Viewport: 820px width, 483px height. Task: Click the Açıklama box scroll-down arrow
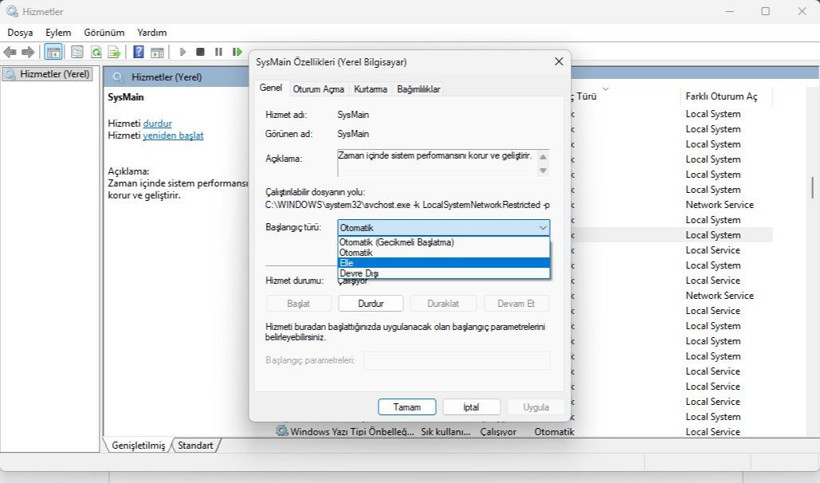pyautogui.click(x=543, y=170)
